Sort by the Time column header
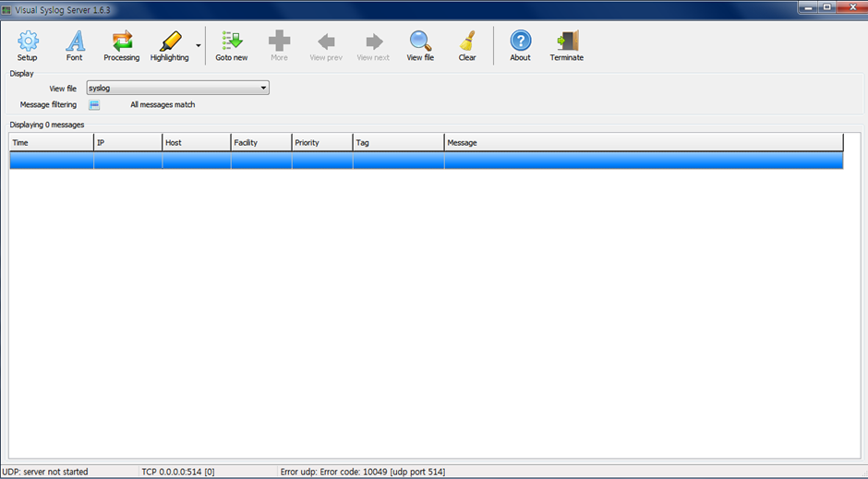Image resolution: width=868 pixels, height=479 pixels. tap(52, 143)
